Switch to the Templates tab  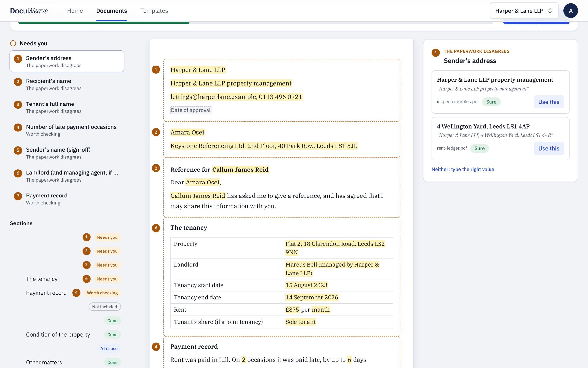point(154,11)
